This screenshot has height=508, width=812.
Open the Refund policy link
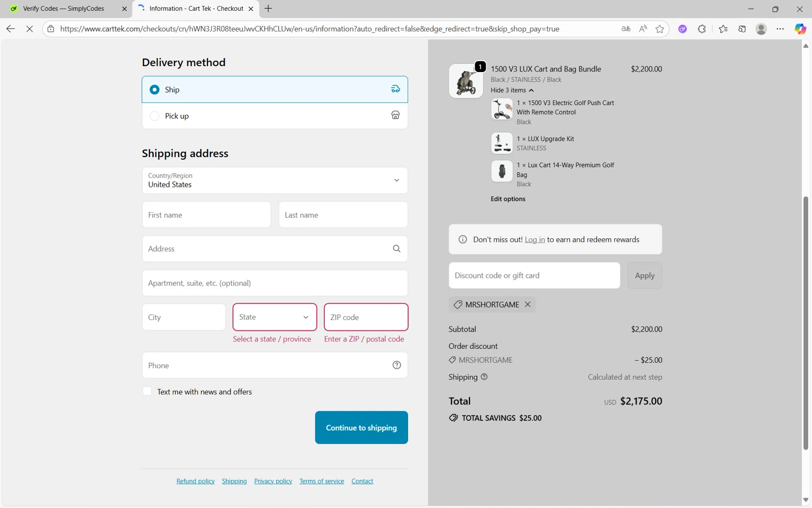pyautogui.click(x=195, y=481)
